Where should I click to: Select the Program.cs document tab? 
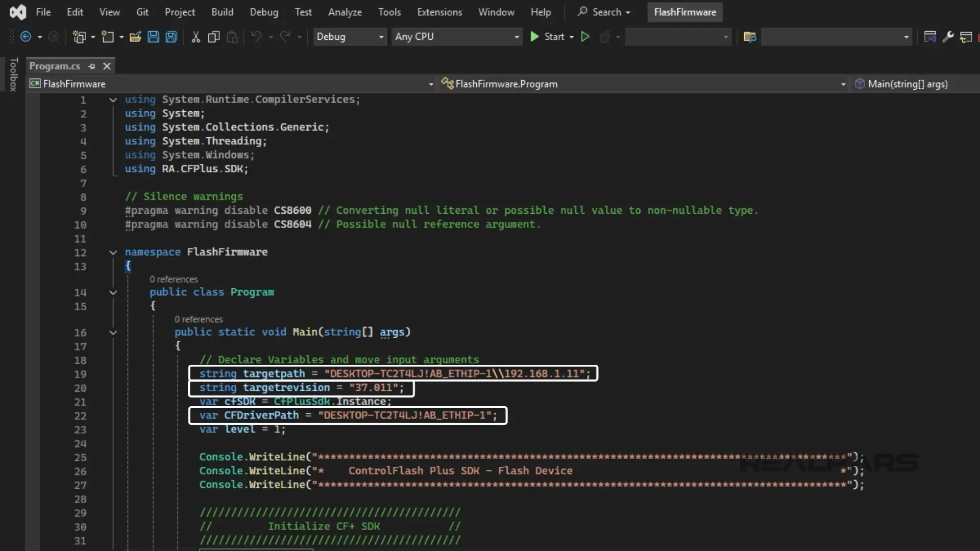coord(55,66)
